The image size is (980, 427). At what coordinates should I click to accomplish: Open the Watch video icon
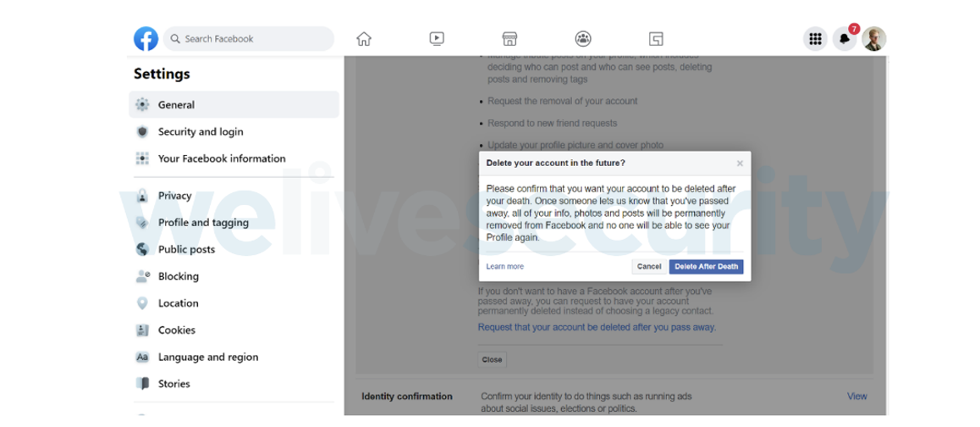tap(437, 39)
